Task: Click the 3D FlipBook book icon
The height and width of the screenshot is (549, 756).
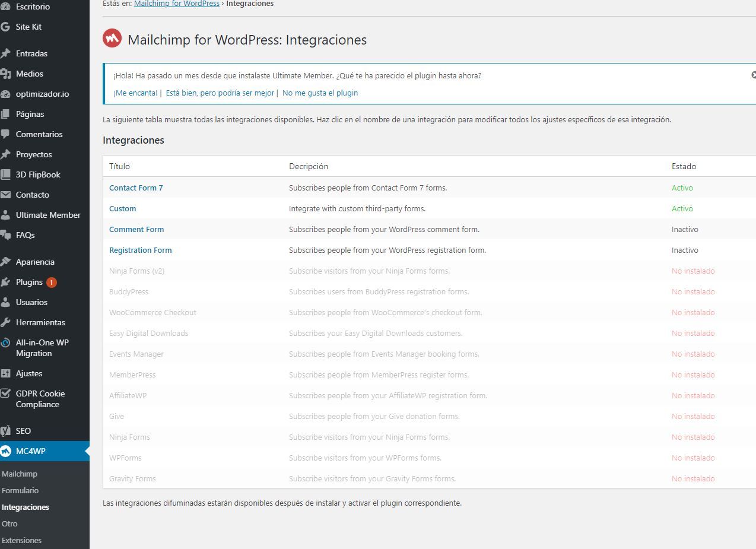Action: click(5, 174)
